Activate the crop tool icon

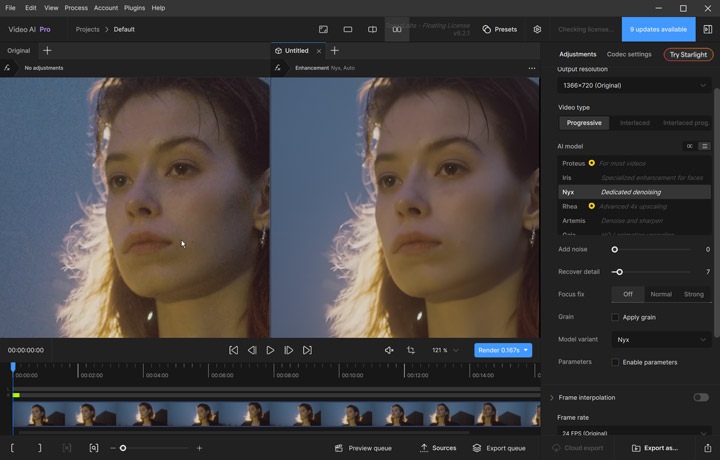(x=411, y=350)
